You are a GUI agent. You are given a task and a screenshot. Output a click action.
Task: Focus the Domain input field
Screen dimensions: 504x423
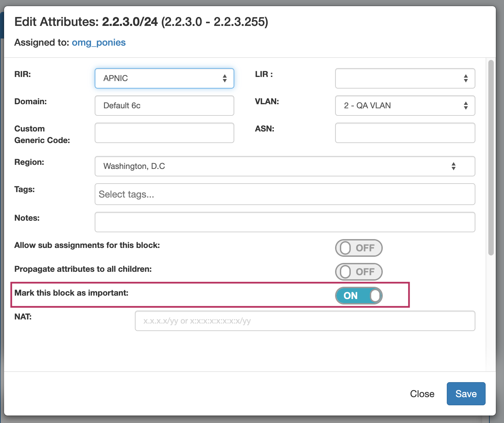pyautogui.click(x=164, y=106)
